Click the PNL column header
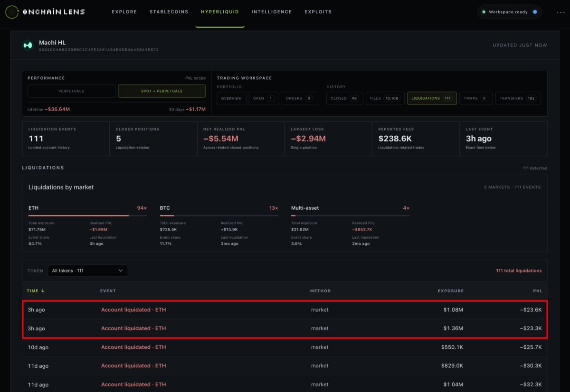The width and height of the screenshot is (570, 392). (537, 291)
